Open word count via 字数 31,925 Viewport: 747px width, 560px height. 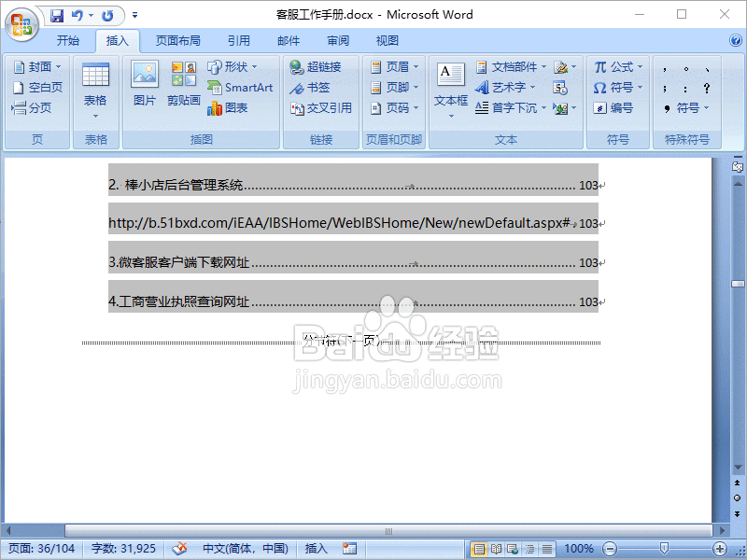pos(122,549)
